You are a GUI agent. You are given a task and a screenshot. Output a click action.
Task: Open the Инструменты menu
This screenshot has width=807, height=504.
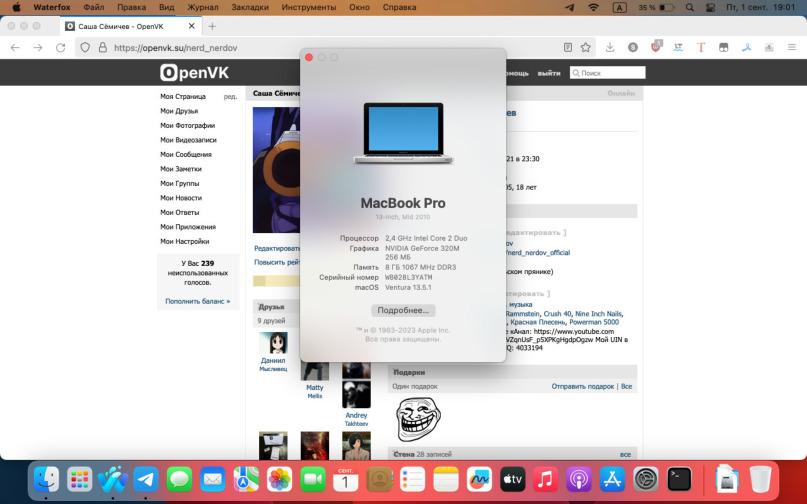[309, 7]
